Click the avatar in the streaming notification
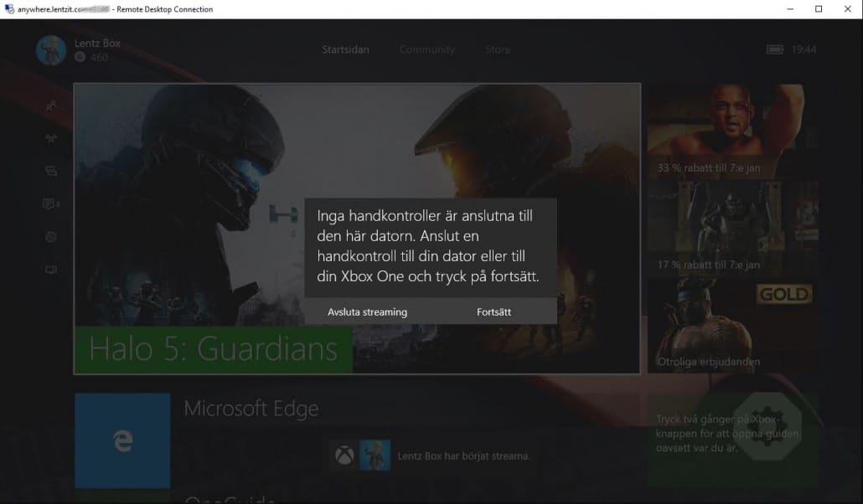Screen dimensions: 863x504 click(x=375, y=455)
